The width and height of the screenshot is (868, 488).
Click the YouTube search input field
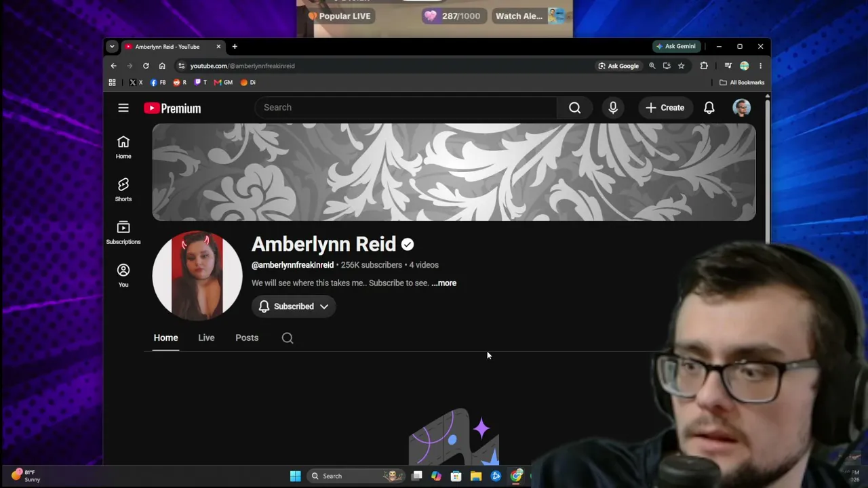(x=406, y=108)
